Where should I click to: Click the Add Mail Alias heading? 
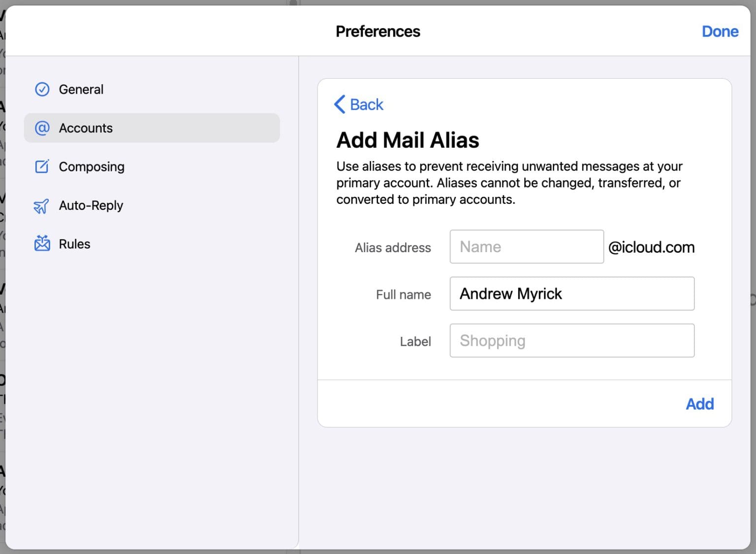pos(408,140)
